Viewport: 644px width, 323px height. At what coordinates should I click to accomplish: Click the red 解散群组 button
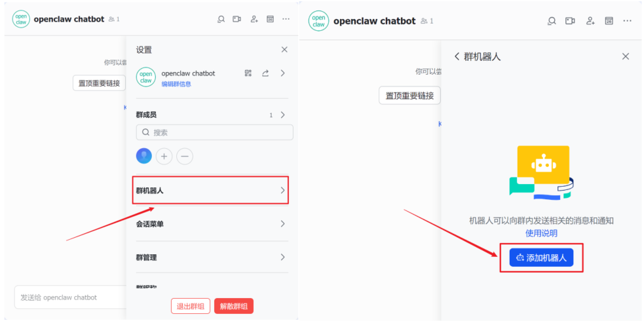(x=233, y=306)
